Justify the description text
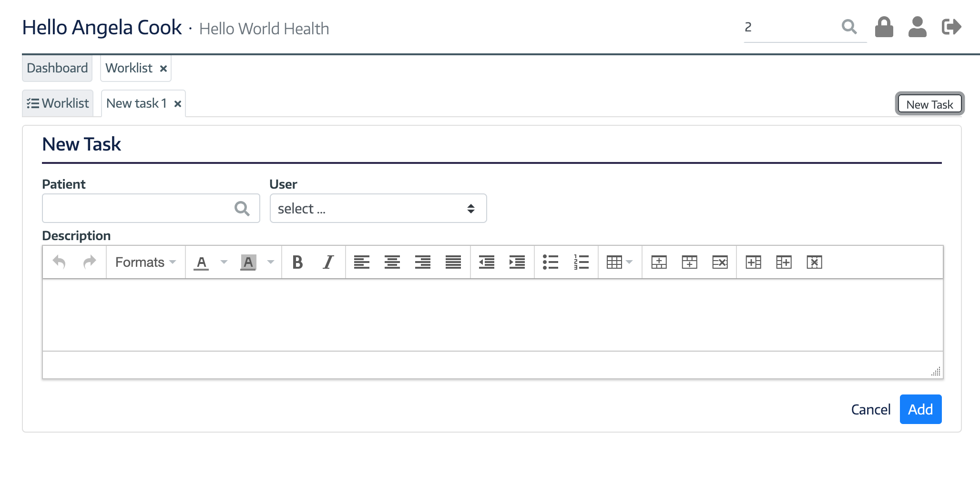 coord(453,262)
